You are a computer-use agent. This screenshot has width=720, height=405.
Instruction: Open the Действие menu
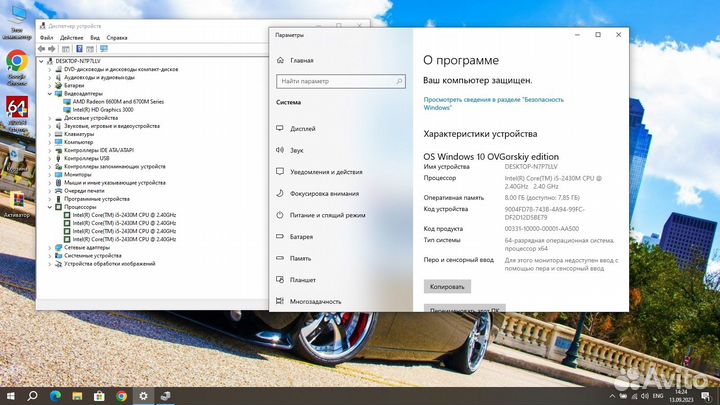click(71, 38)
